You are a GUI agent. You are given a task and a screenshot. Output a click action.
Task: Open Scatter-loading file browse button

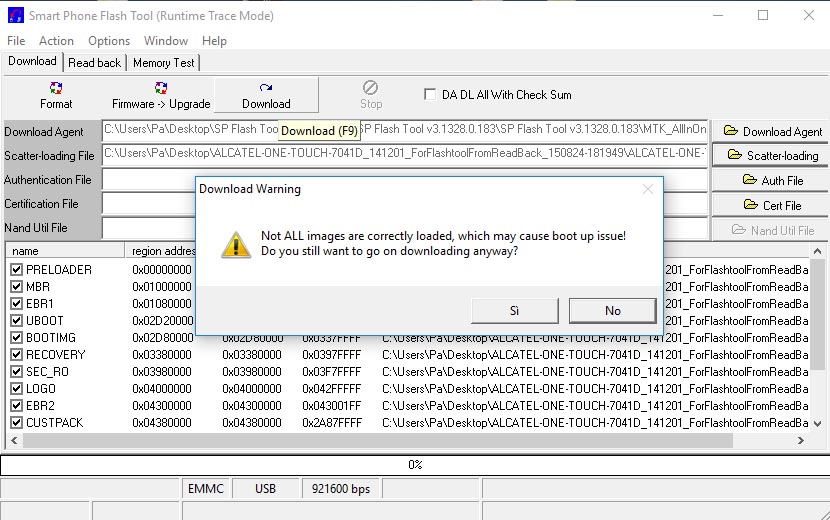tap(771, 155)
